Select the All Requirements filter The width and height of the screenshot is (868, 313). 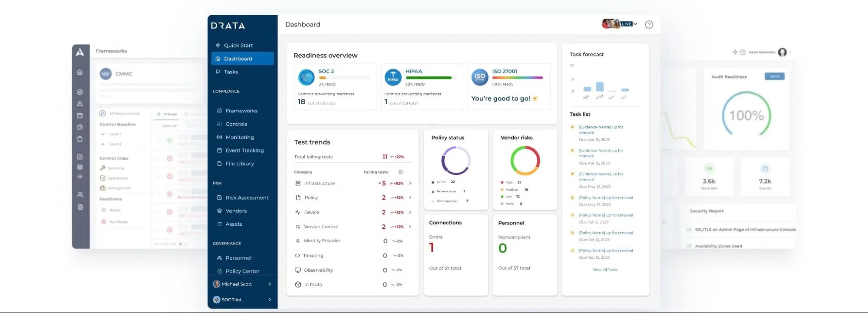click(x=120, y=113)
